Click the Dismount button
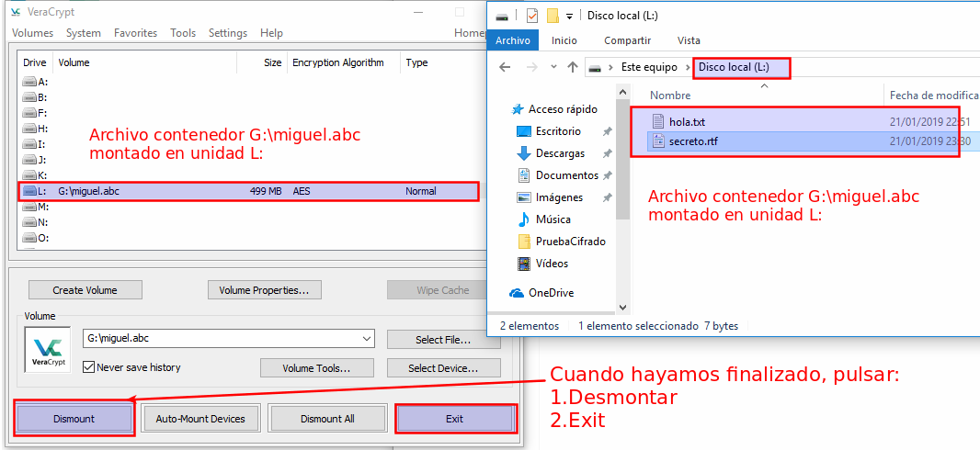 coord(74,419)
